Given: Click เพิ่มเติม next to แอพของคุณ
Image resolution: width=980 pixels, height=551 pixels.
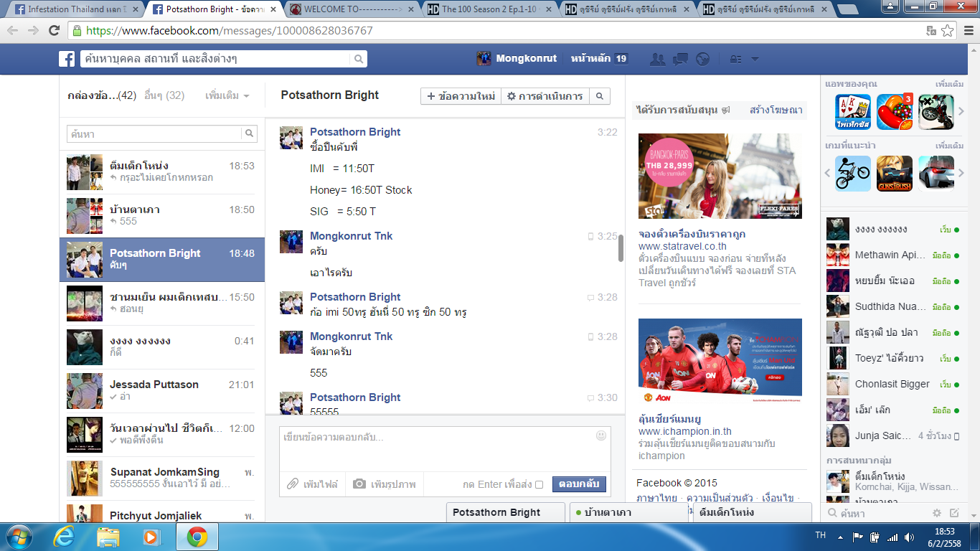Looking at the screenshot, I should pos(948,84).
